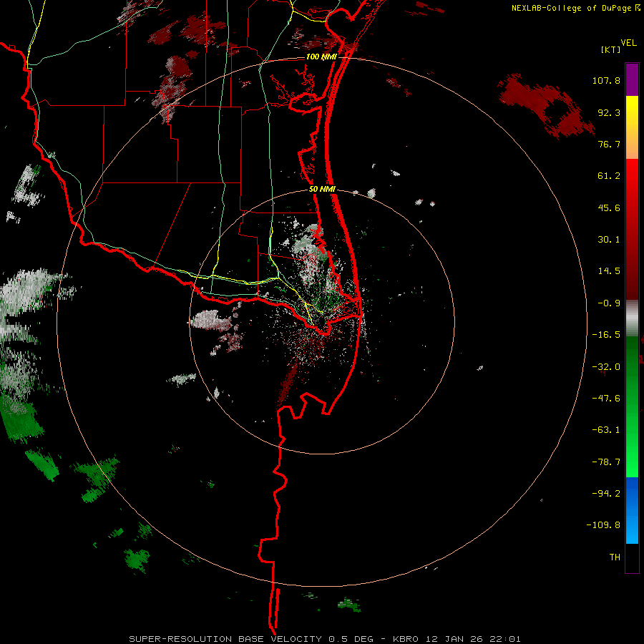The image size is (644, 644).
Task: Click the blue segment of the velocity color bar
Action: [632, 510]
